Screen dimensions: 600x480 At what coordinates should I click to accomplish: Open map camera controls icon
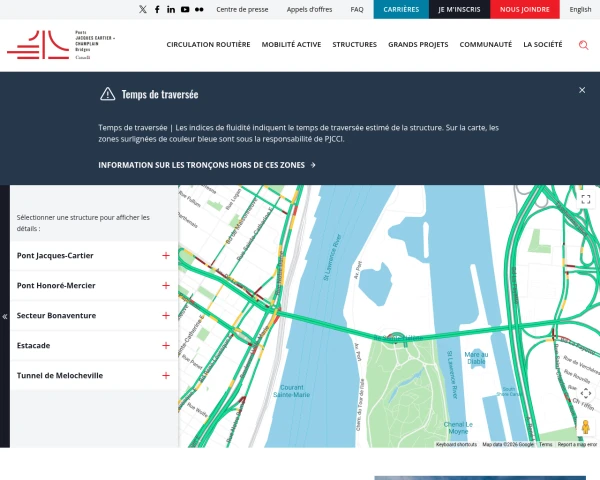(x=585, y=393)
